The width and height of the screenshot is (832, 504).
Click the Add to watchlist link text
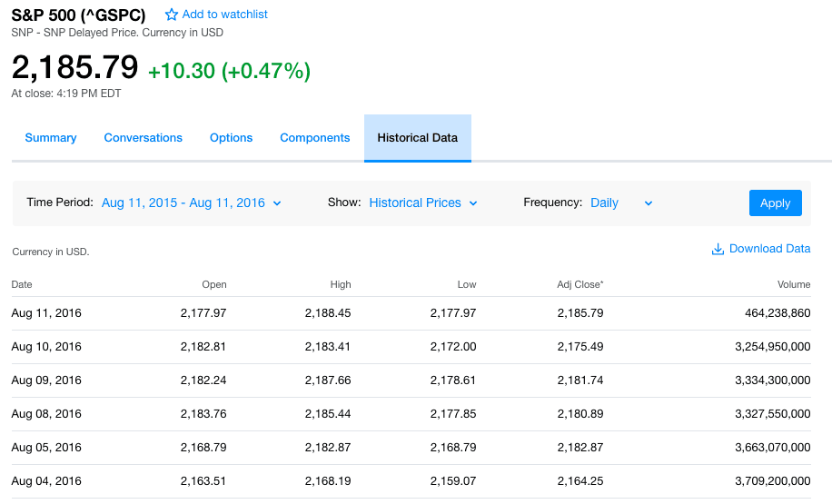[224, 15]
